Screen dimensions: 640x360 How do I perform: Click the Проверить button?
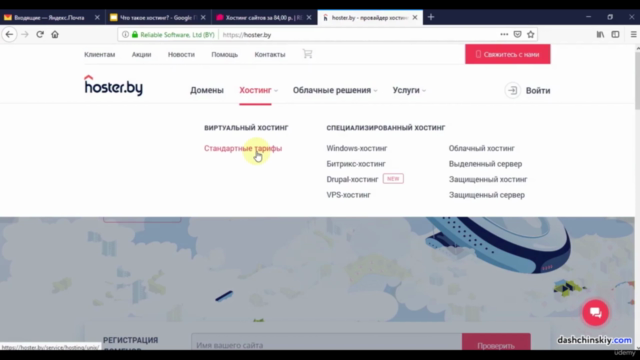(496, 343)
